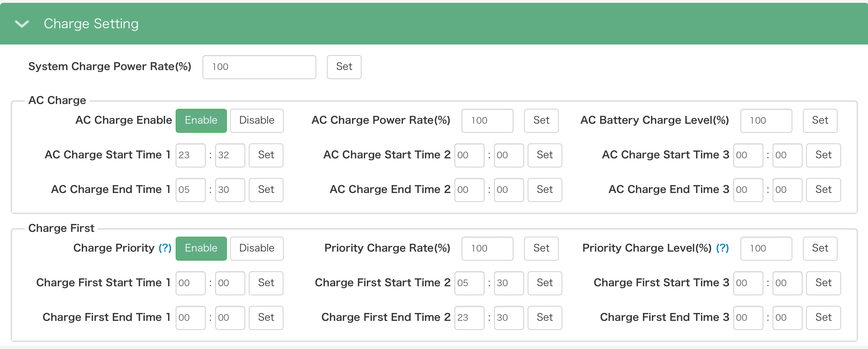Image resolution: width=868 pixels, height=349 pixels.
Task: Click AC Charge End Time 3 minute field
Action: pyautogui.click(x=787, y=190)
